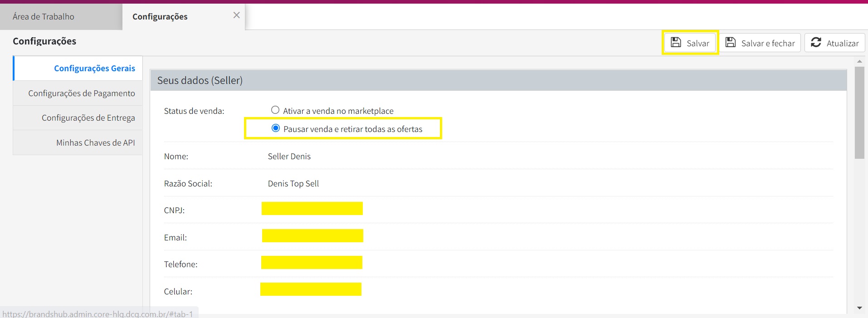Click scrollbar down arrow

(859, 308)
